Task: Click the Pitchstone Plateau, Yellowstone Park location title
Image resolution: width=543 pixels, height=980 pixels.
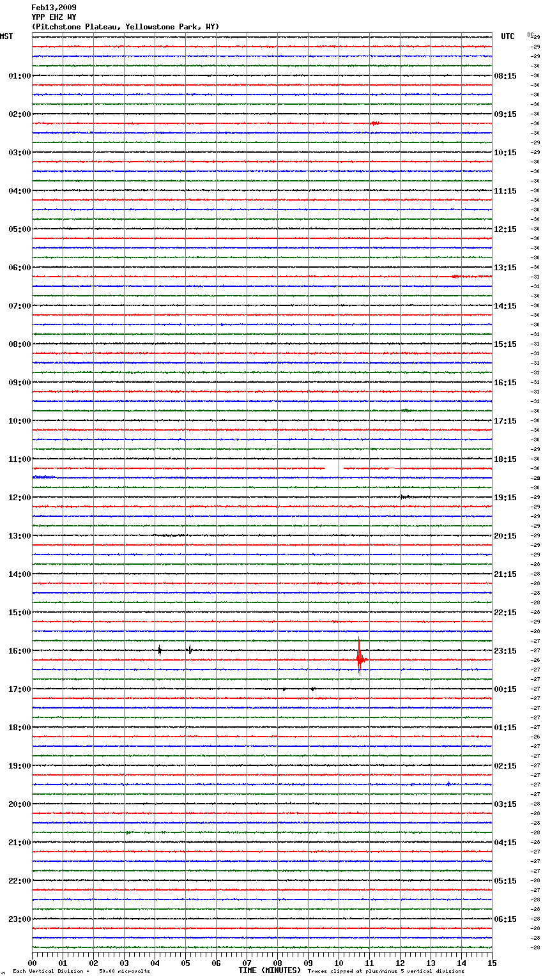Action: click(x=125, y=27)
